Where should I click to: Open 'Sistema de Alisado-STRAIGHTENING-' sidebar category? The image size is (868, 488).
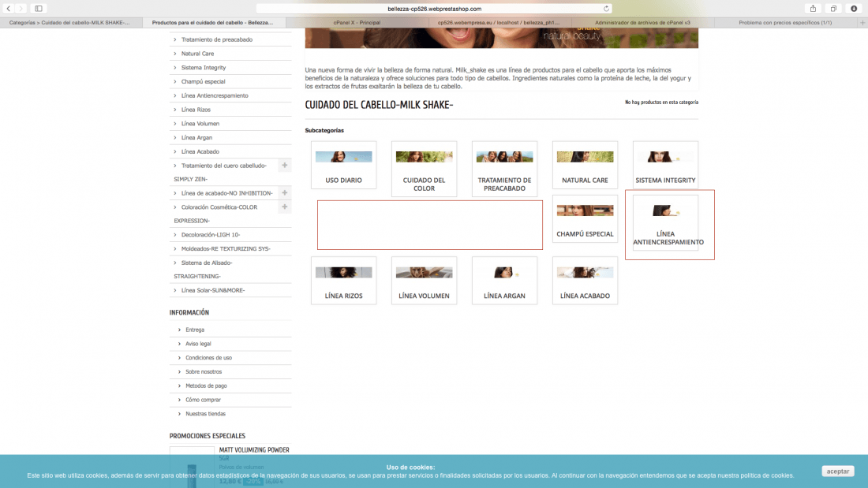pos(203,270)
